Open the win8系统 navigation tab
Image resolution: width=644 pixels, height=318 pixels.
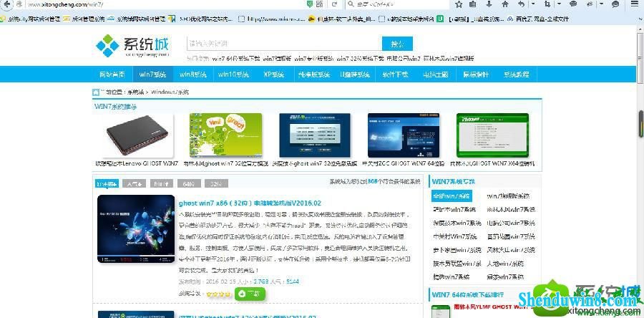click(x=193, y=74)
